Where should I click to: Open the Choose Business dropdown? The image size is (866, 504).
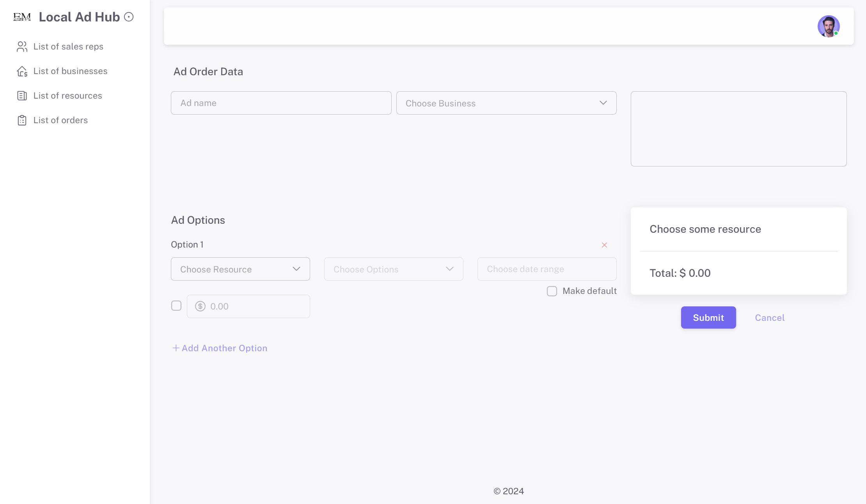[506, 103]
